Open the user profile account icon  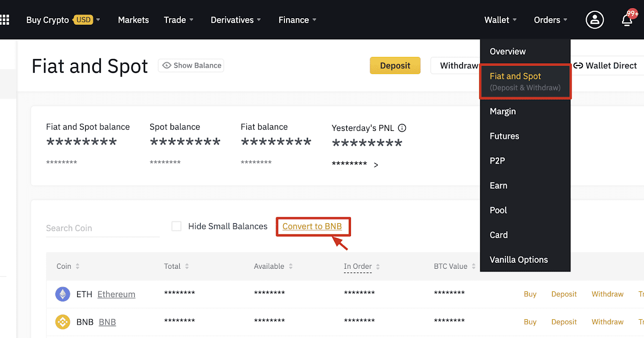pos(595,20)
